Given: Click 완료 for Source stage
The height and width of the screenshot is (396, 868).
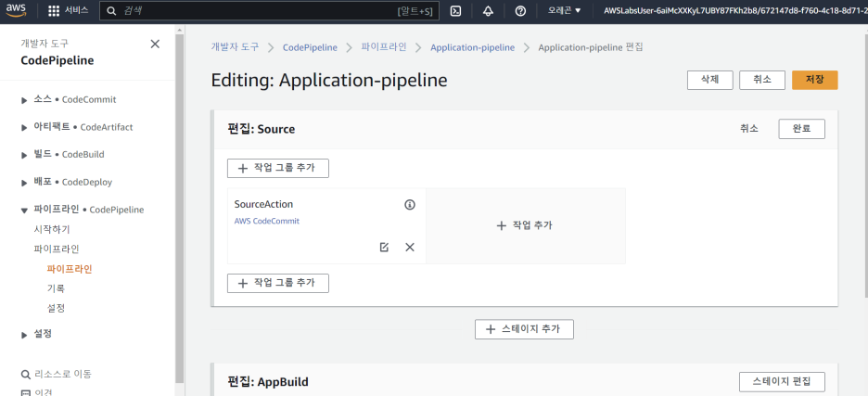Looking at the screenshot, I should coord(801,129).
